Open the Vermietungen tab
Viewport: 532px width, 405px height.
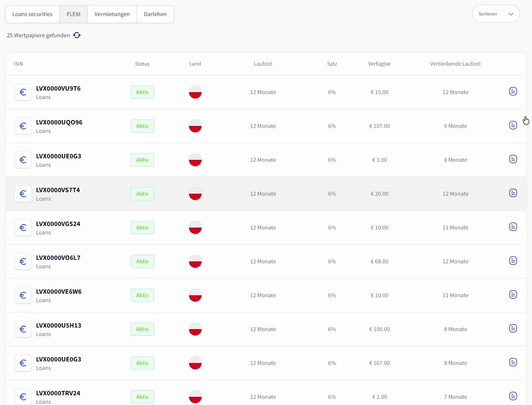[112, 14]
